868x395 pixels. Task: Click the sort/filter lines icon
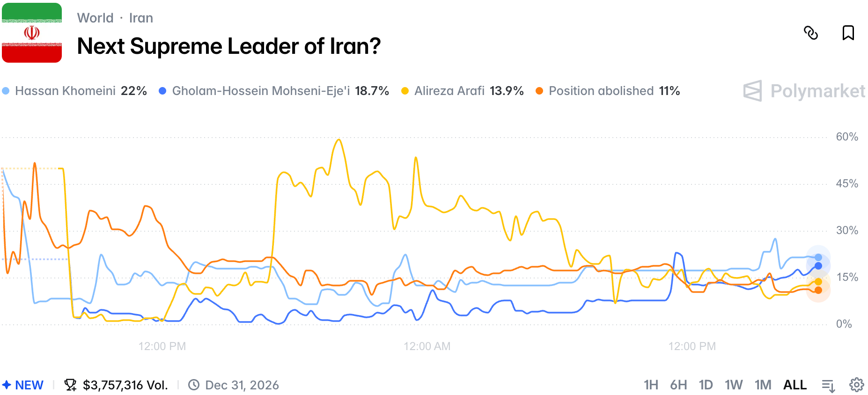828,385
